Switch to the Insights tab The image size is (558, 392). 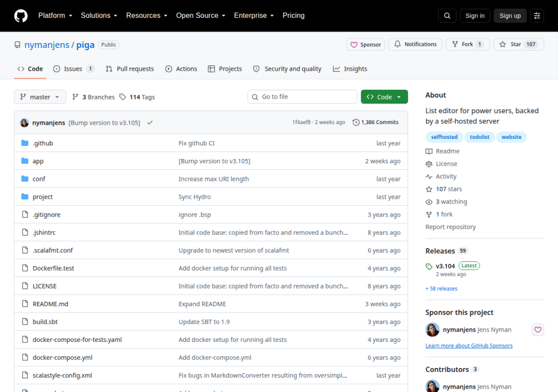[350, 69]
